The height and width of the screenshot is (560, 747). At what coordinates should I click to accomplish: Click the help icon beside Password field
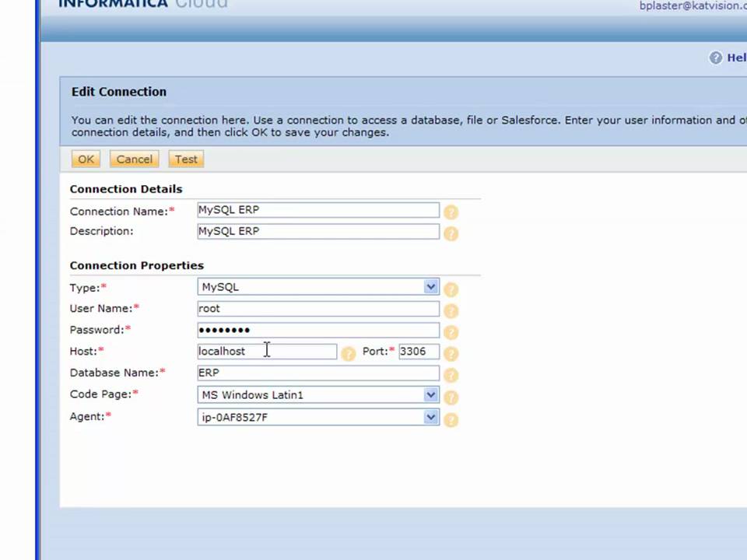pyautogui.click(x=451, y=332)
